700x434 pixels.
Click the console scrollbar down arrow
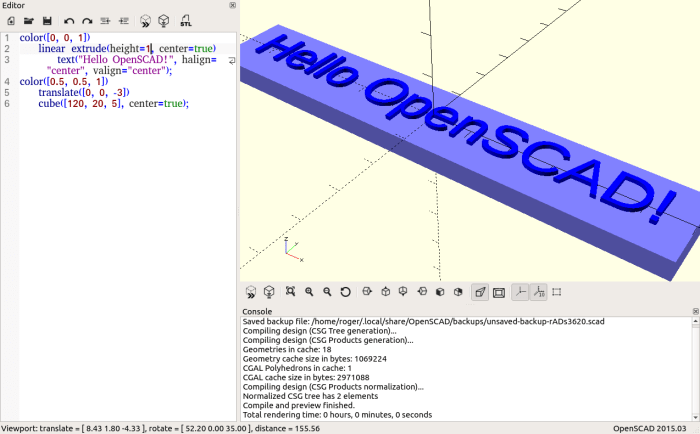click(x=696, y=417)
